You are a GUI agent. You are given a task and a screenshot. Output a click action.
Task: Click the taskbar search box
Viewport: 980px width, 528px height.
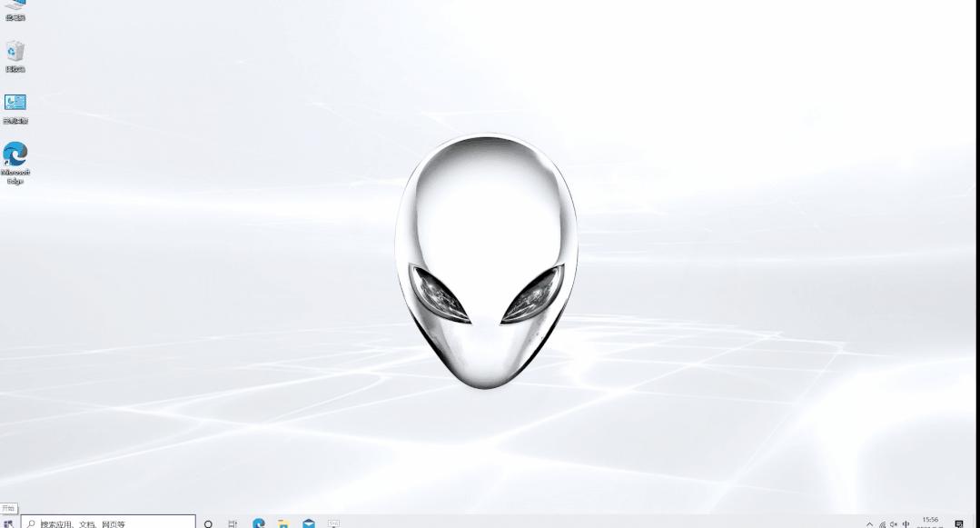(108, 523)
